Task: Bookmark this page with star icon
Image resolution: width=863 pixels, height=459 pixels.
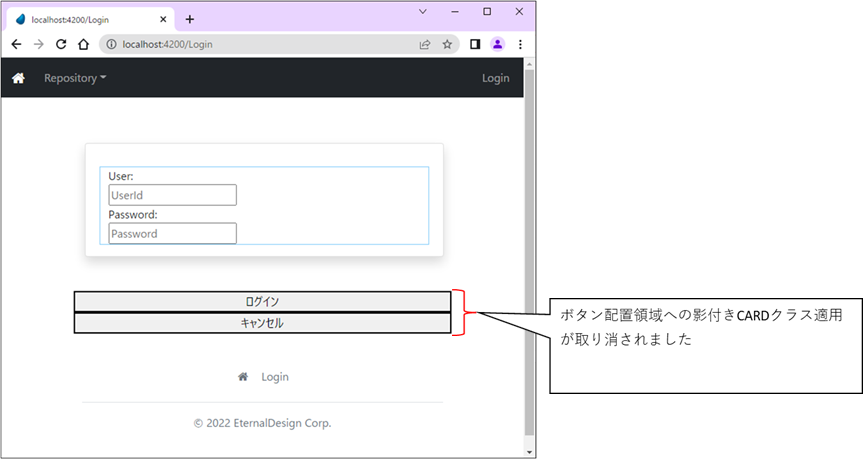Action: pyautogui.click(x=447, y=44)
